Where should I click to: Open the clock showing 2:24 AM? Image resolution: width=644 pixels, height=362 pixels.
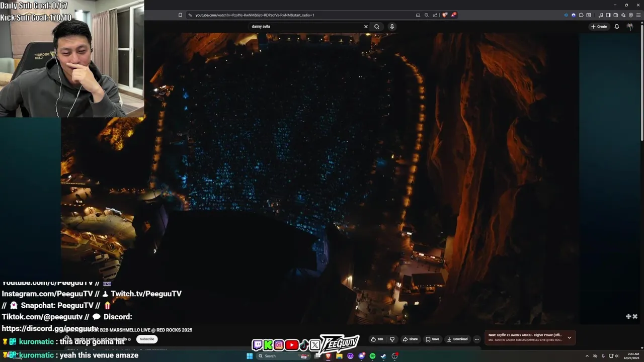(631, 356)
